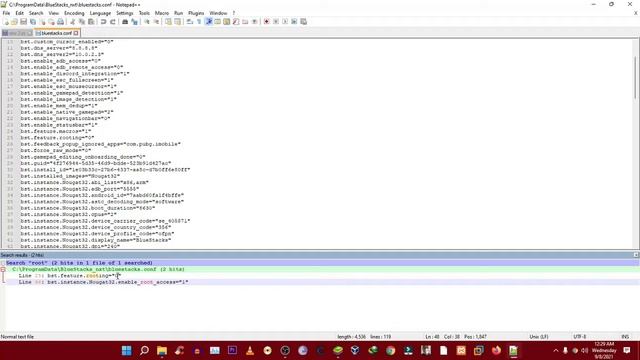The image size is (640, 360).
Task: Close the Search results panel
Action: (x=636, y=255)
